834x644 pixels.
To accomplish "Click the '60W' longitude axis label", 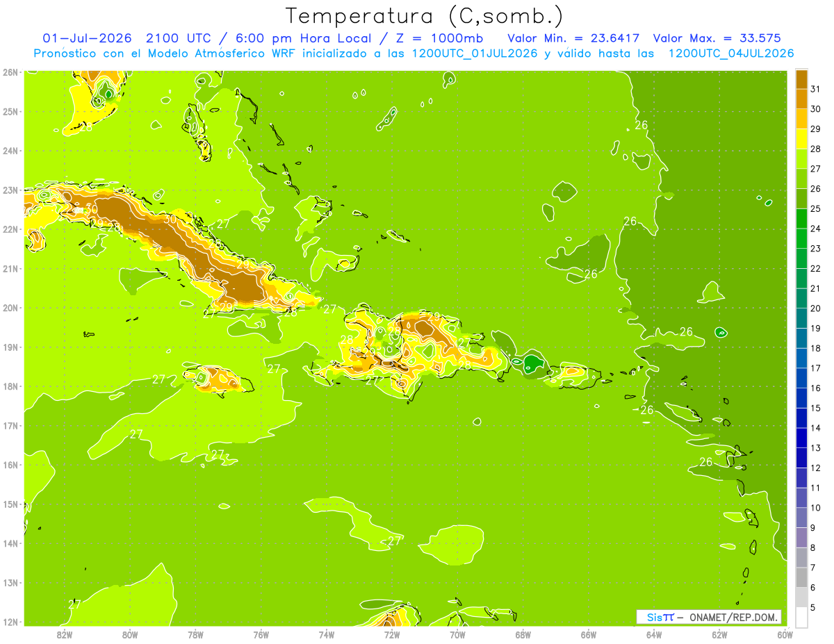I will (x=785, y=634).
